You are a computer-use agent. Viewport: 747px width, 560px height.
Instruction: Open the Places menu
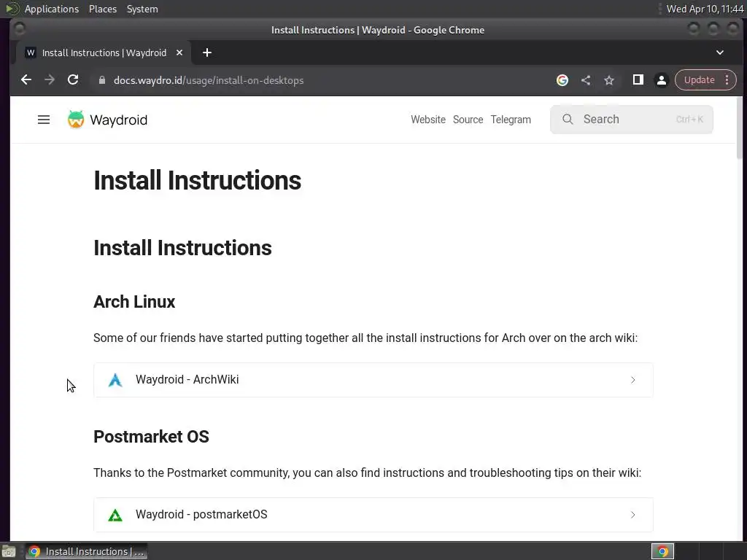(103, 9)
